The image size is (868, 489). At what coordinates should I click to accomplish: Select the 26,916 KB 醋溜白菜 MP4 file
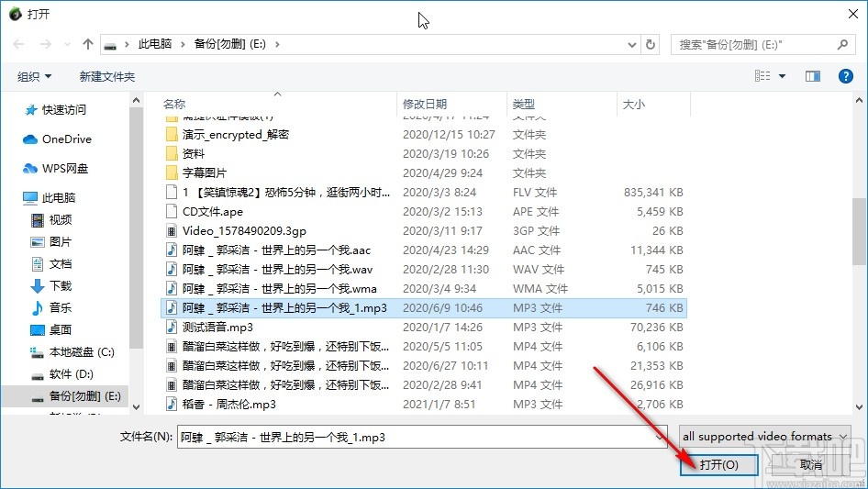click(x=285, y=385)
